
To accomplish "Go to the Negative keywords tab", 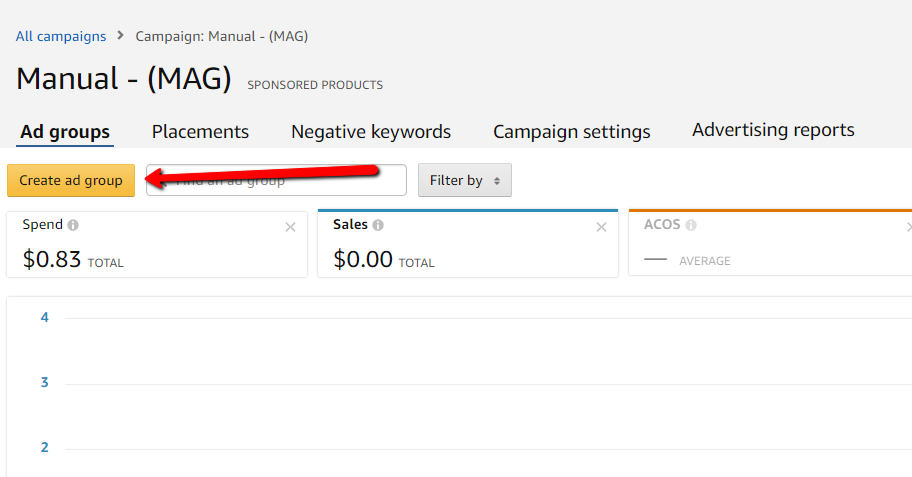I will [x=371, y=132].
